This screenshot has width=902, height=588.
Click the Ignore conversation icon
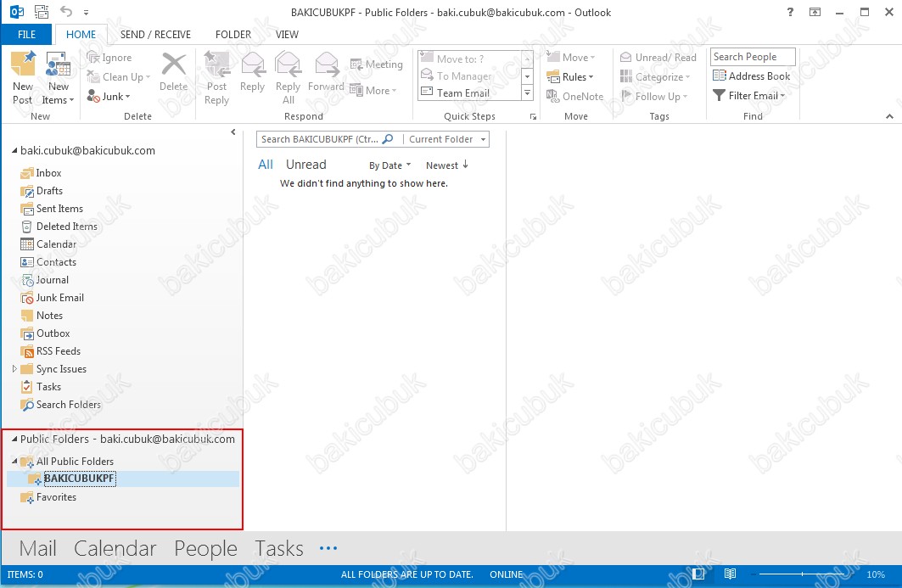[109, 58]
